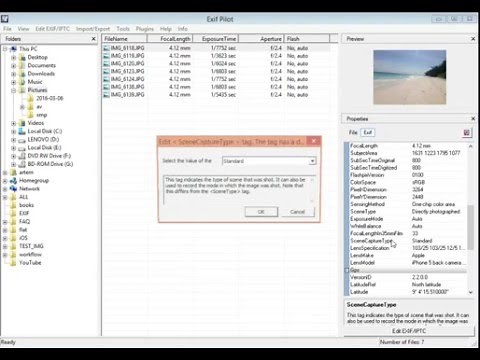Expand the Downloads folder node
This screenshot has height=360, width=480.
(14, 74)
